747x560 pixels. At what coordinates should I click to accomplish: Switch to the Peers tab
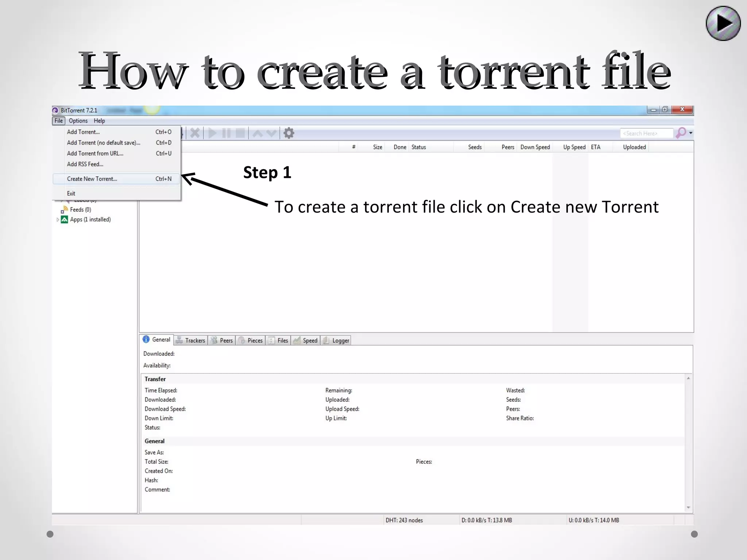coord(222,341)
